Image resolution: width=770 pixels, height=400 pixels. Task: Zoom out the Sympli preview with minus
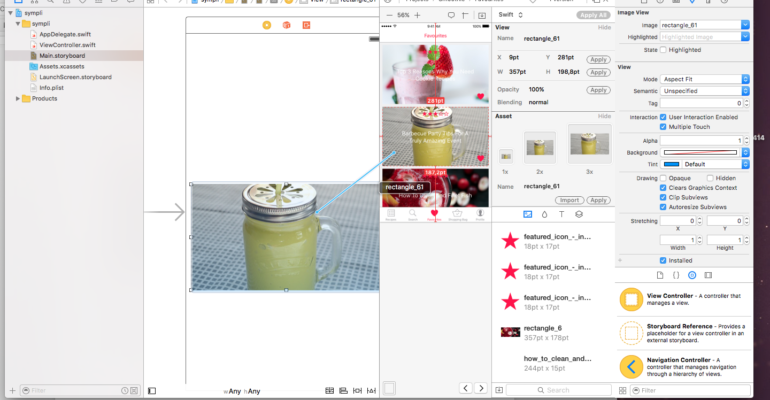coord(389,15)
